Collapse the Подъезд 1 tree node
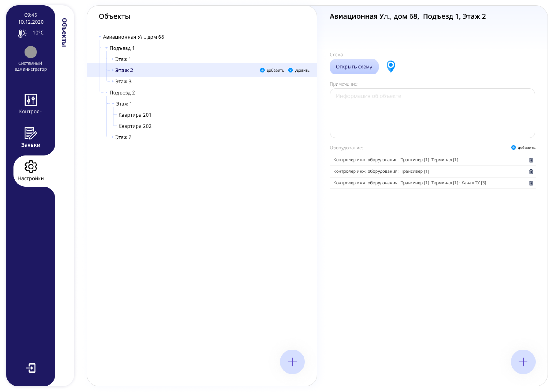 click(x=107, y=48)
